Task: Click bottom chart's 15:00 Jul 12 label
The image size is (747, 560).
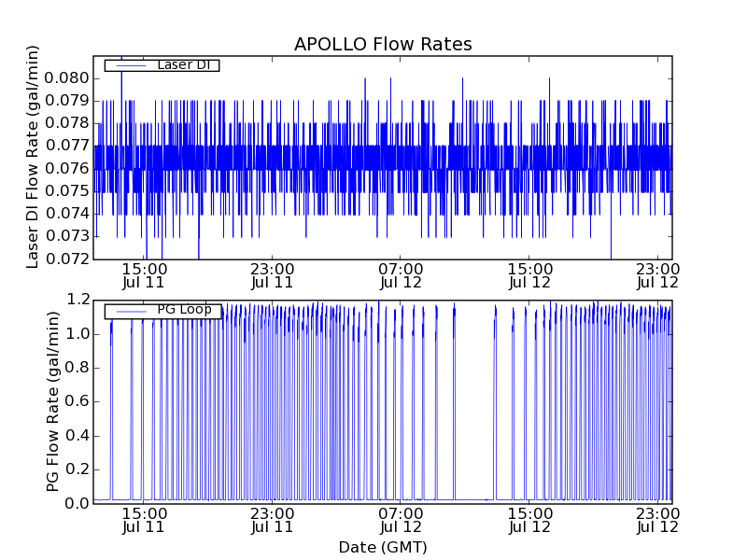Action: [x=529, y=521]
